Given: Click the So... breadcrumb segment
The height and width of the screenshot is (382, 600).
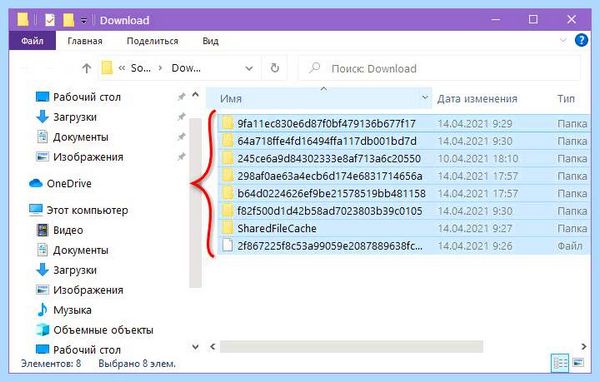Looking at the screenshot, I should [141, 68].
